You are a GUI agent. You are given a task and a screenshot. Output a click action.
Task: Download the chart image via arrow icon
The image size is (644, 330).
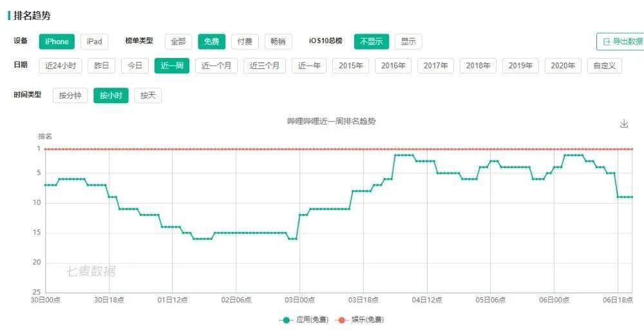[624, 123]
